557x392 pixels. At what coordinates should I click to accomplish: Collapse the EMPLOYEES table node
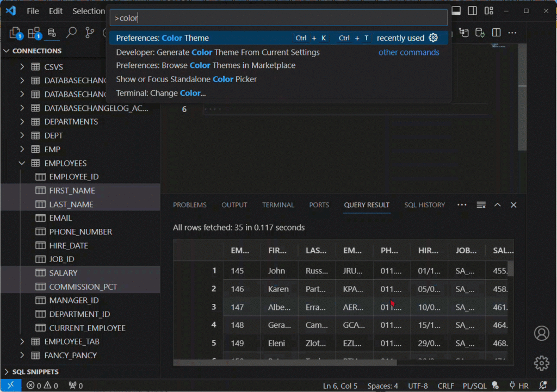click(22, 163)
